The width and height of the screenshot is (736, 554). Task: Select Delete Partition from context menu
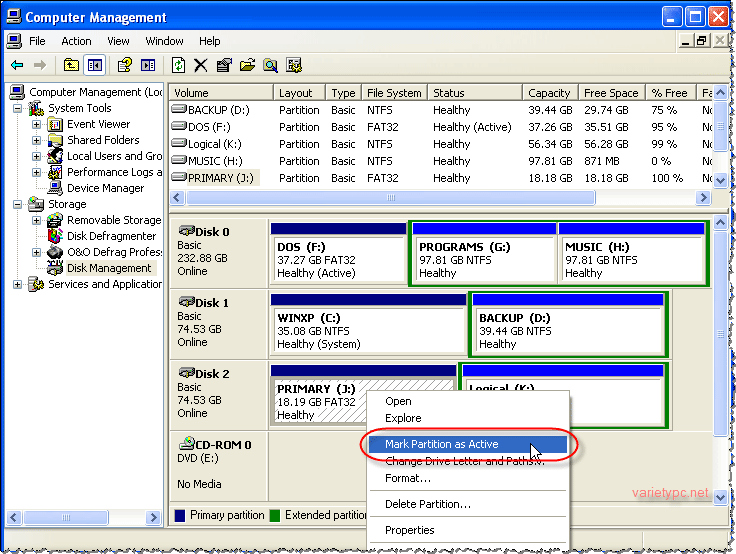tap(427, 504)
